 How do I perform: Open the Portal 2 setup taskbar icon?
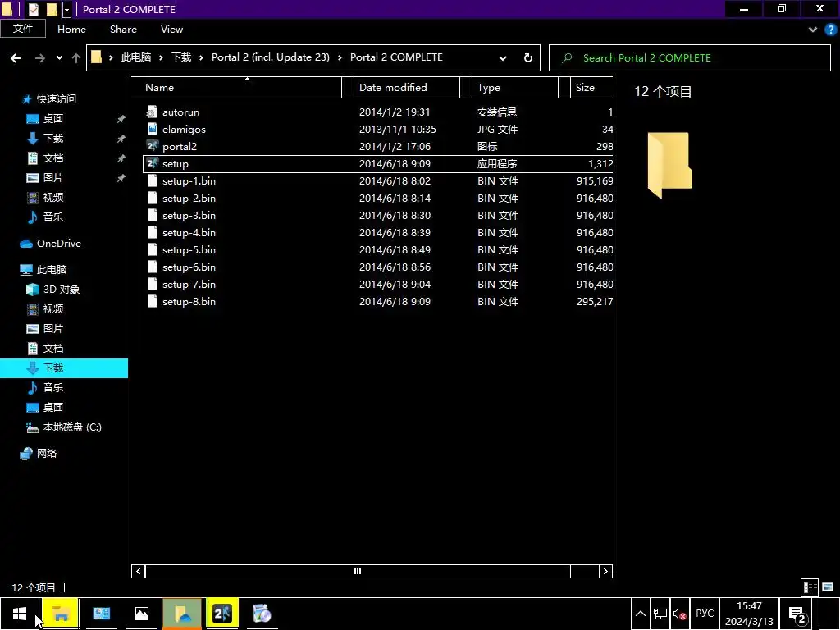[221, 614]
